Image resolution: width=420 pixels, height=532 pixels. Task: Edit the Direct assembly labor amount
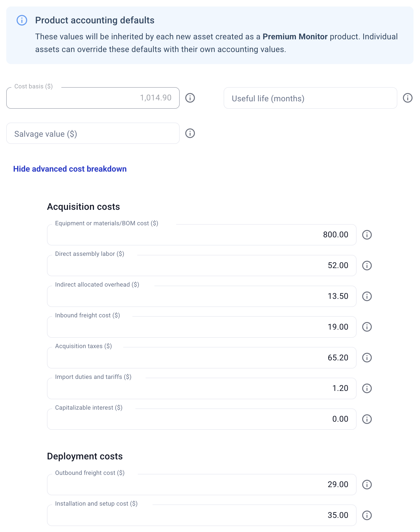point(201,266)
